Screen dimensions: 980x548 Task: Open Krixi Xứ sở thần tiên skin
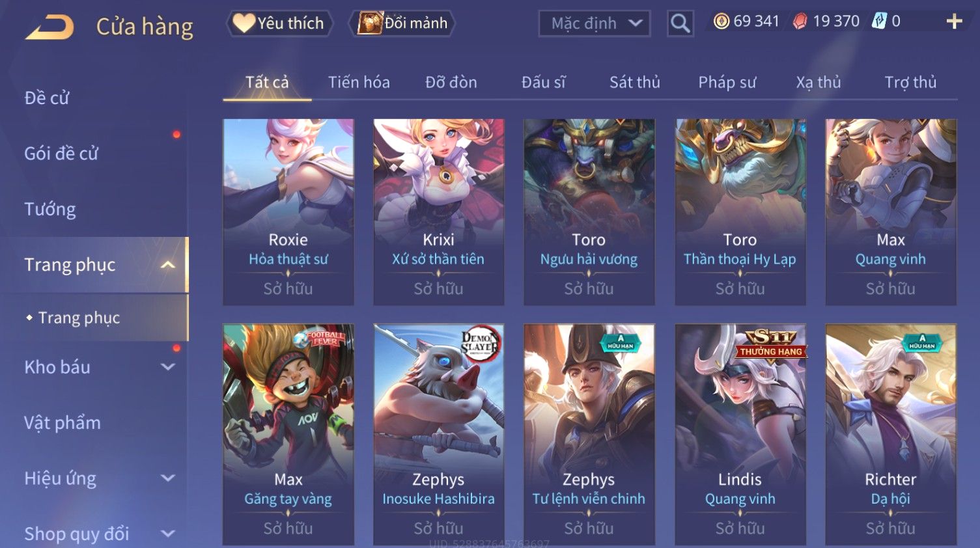click(x=438, y=212)
